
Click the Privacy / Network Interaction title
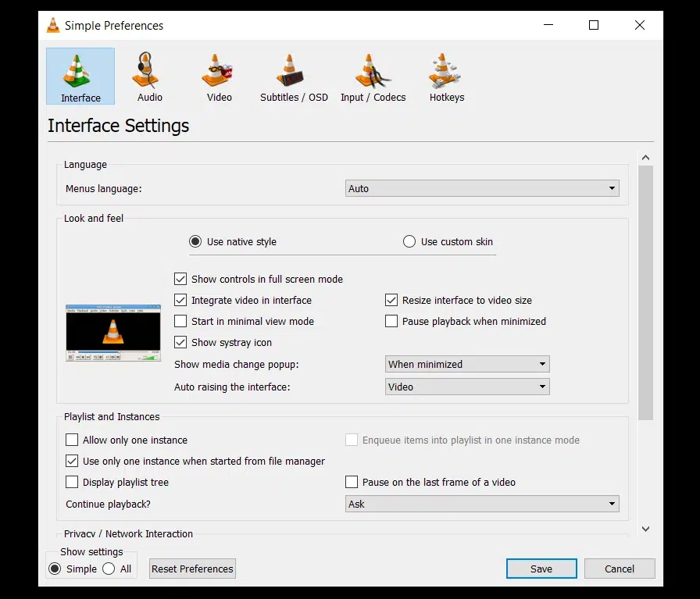129,533
